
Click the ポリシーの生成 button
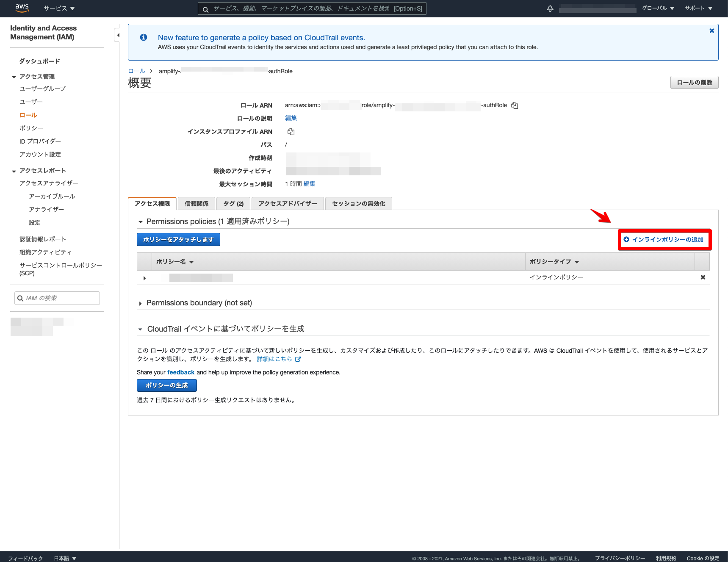point(167,385)
